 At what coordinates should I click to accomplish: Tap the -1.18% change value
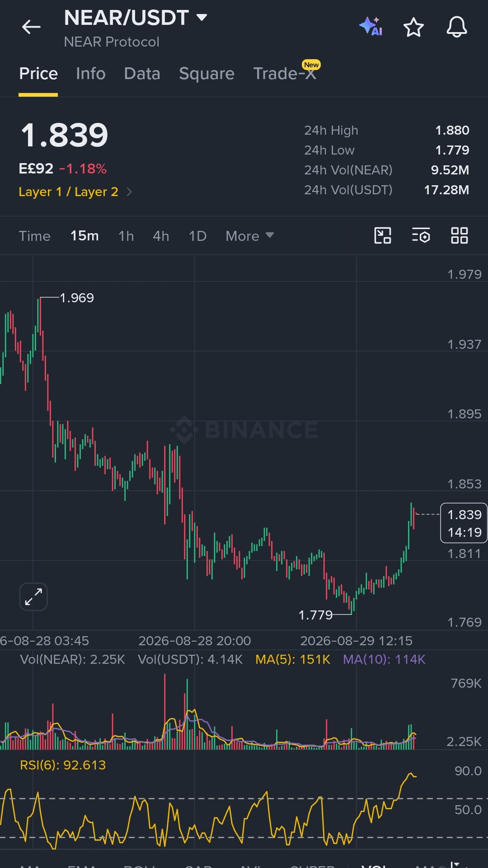point(83,169)
